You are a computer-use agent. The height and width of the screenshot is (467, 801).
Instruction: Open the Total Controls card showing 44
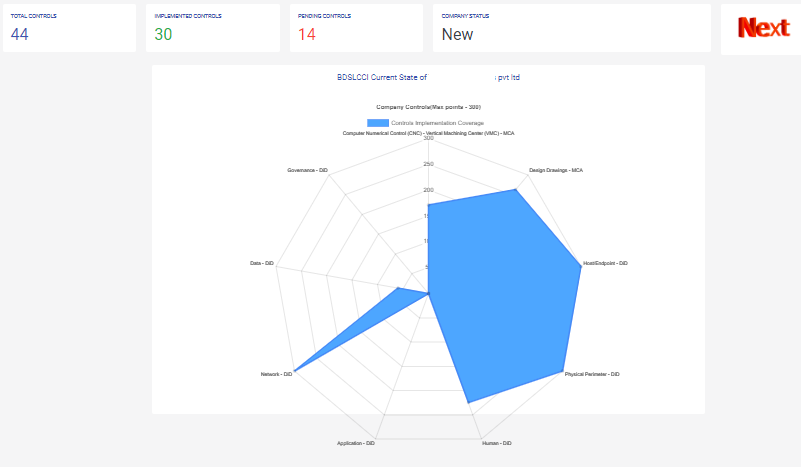(69, 28)
